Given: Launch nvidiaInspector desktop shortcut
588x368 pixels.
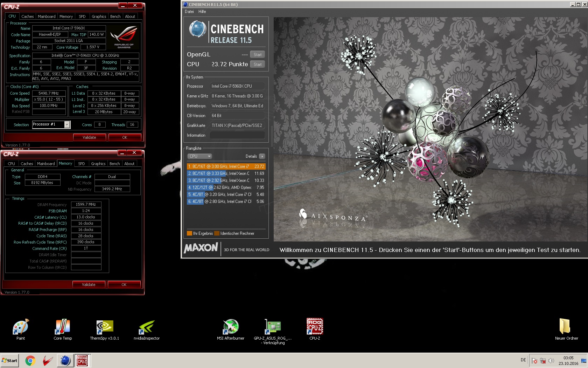Looking at the screenshot, I should click(147, 329).
